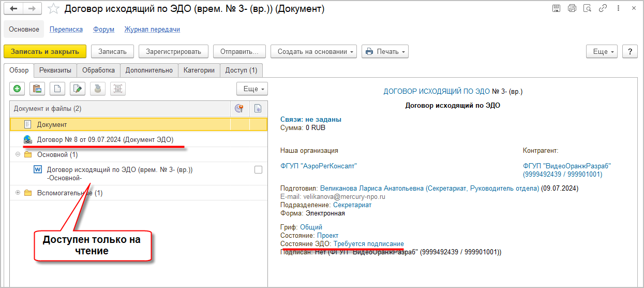The image size is (644, 288).
Task: Open the Создать на основании dropdown
Action: pos(313,51)
